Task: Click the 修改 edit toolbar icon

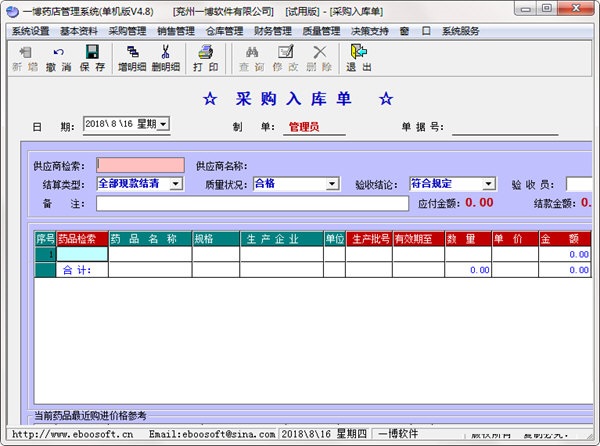Action: tap(285, 52)
